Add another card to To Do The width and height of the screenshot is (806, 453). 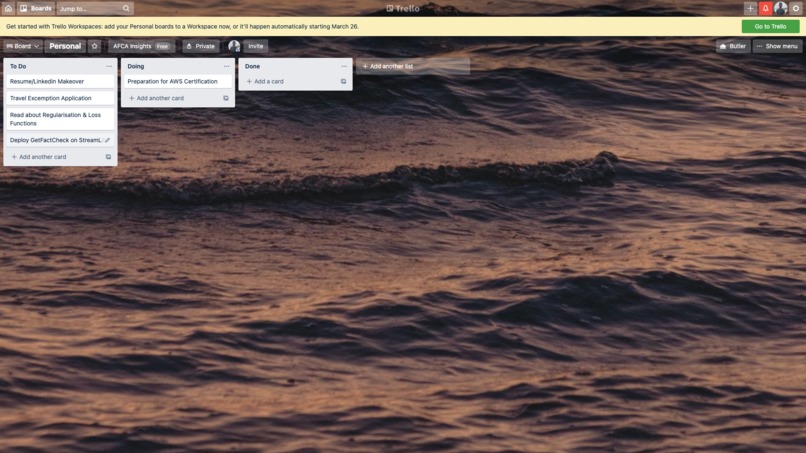tap(39, 157)
